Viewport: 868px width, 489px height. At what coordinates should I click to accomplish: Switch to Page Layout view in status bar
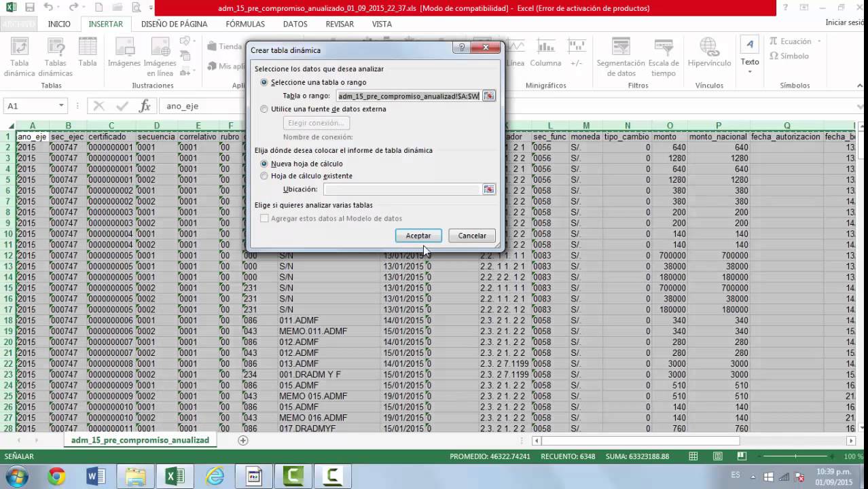tap(719, 456)
